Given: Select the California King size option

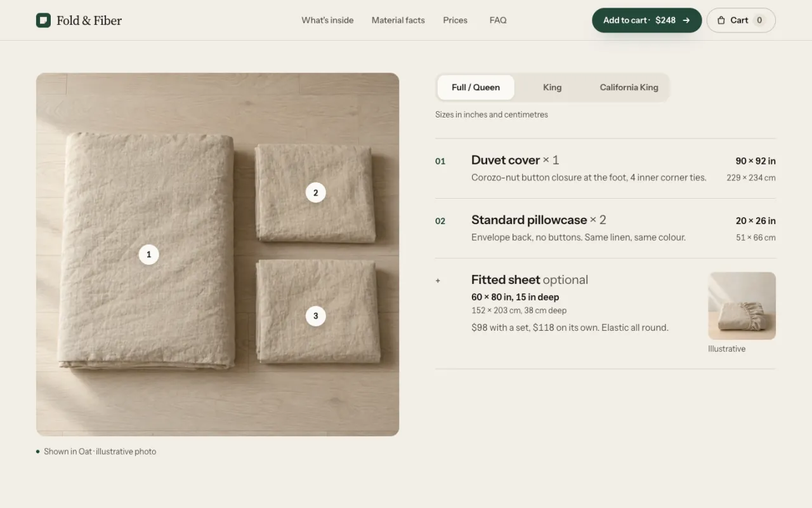Looking at the screenshot, I should click(629, 88).
